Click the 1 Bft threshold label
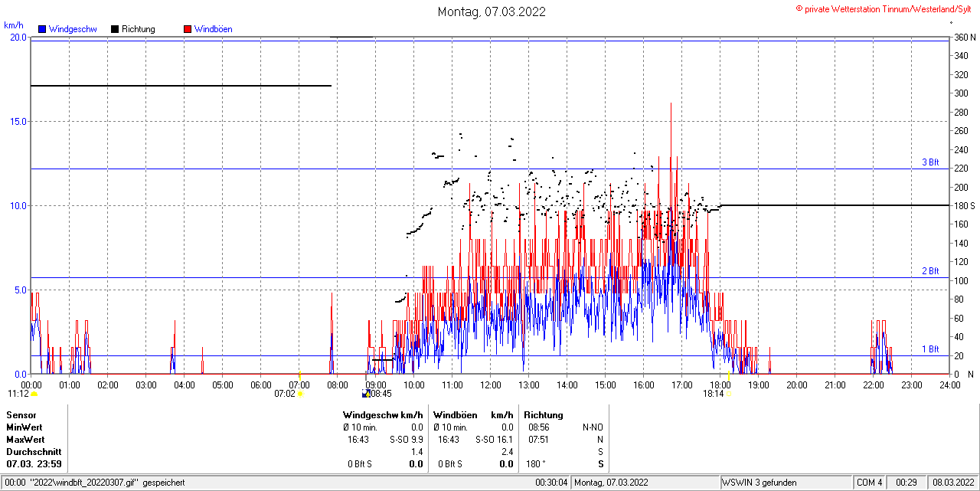 click(x=930, y=349)
